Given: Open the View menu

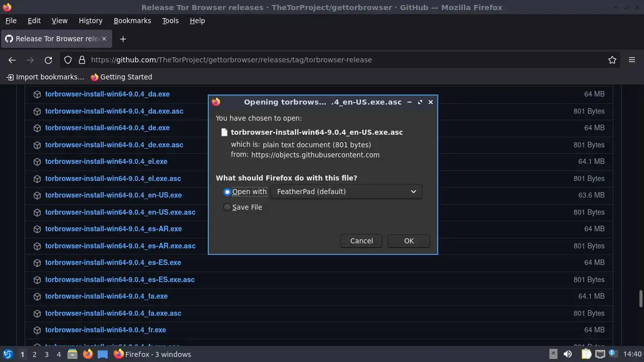Looking at the screenshot, I should 59,21.
